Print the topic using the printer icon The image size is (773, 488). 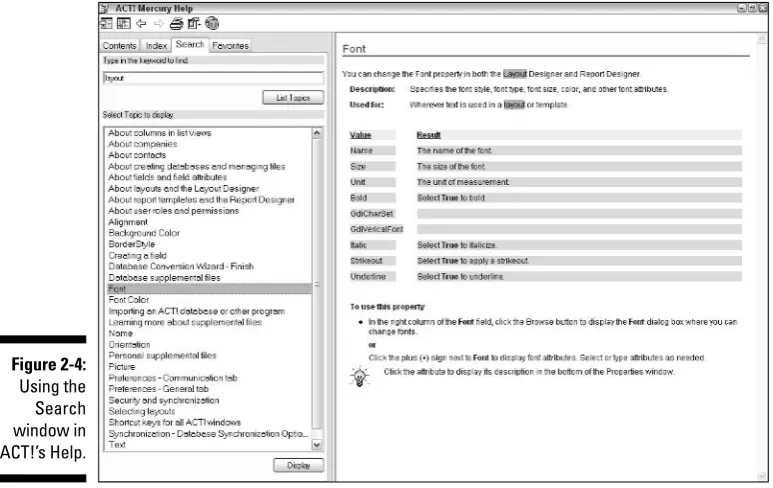click(x=176, y=23)
